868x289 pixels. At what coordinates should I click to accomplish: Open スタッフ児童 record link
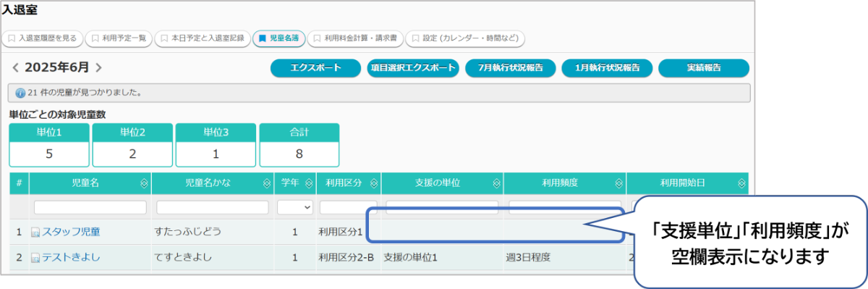[x=71, y=232]
